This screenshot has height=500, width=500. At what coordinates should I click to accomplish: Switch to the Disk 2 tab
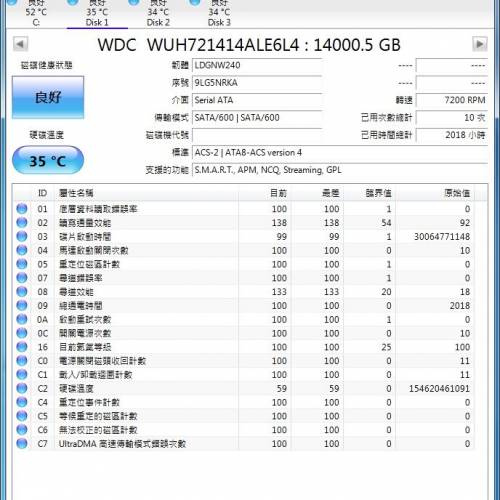pyautogui.click(x=158, y=13)
